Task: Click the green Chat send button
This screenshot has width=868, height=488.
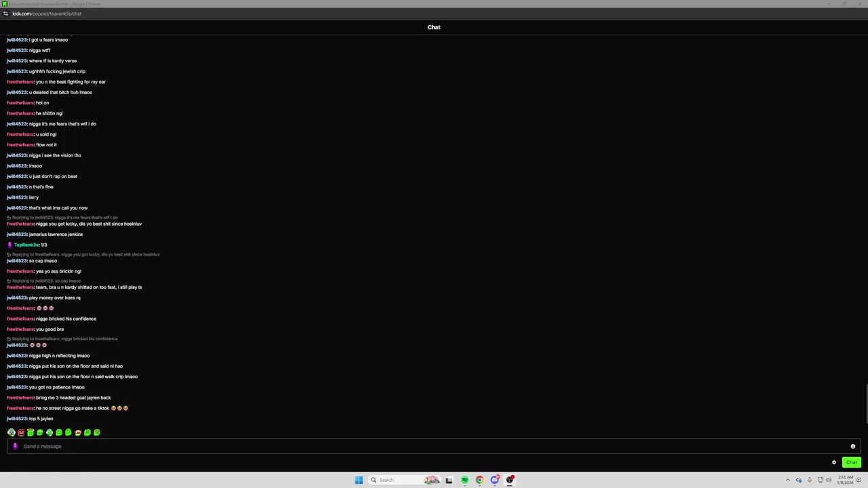Action: 851,462
